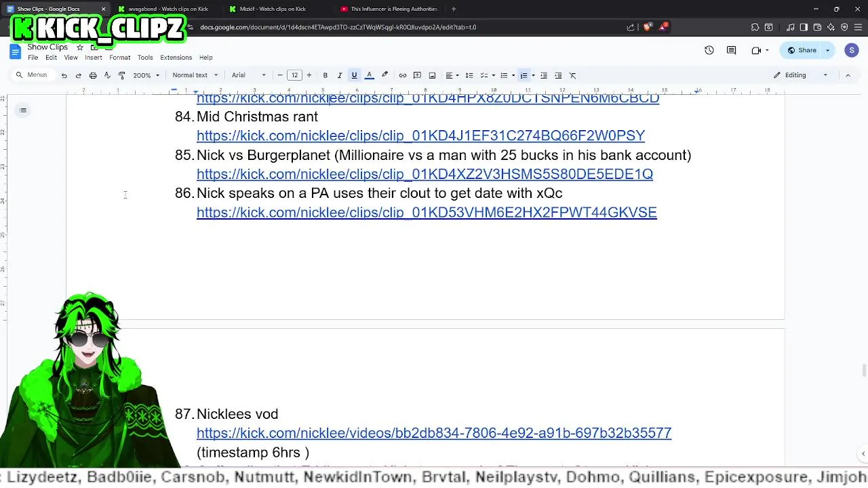Star the Show Clips document
This screenshot has height=488, width=868.
tap(79, 47)
